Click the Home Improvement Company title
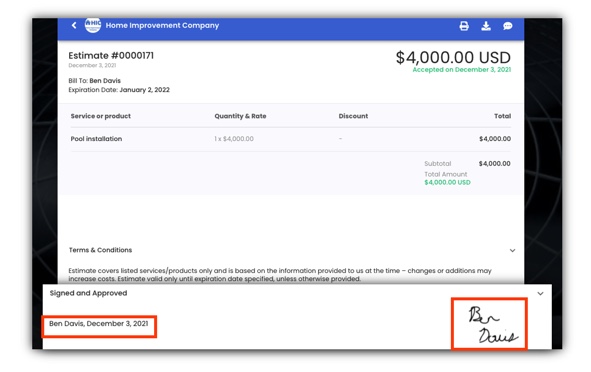Viewport: 591px width, 372px height. coord(162,25)
